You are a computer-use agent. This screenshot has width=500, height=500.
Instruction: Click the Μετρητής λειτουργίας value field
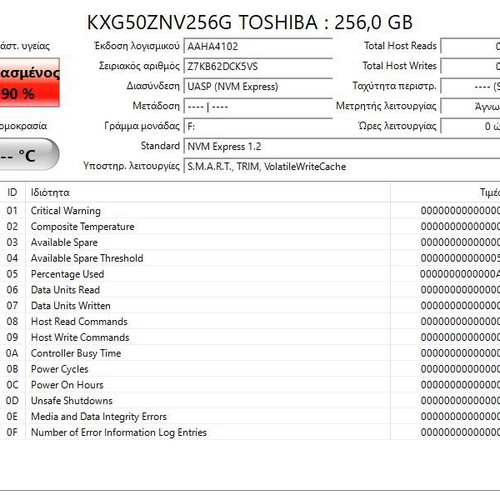[470, 106]
